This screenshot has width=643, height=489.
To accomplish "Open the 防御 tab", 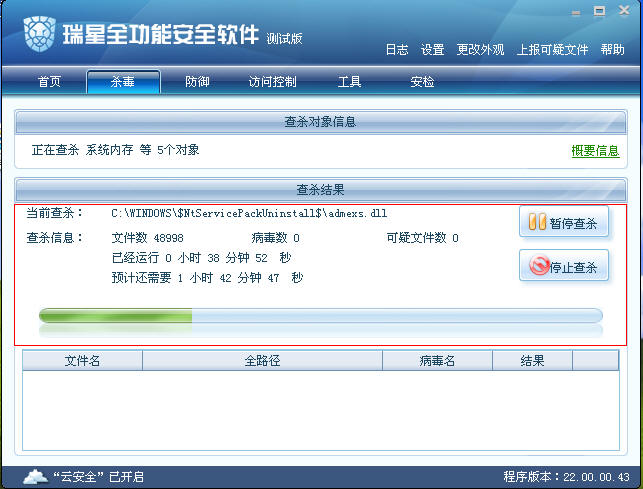I will click(197, 82).
